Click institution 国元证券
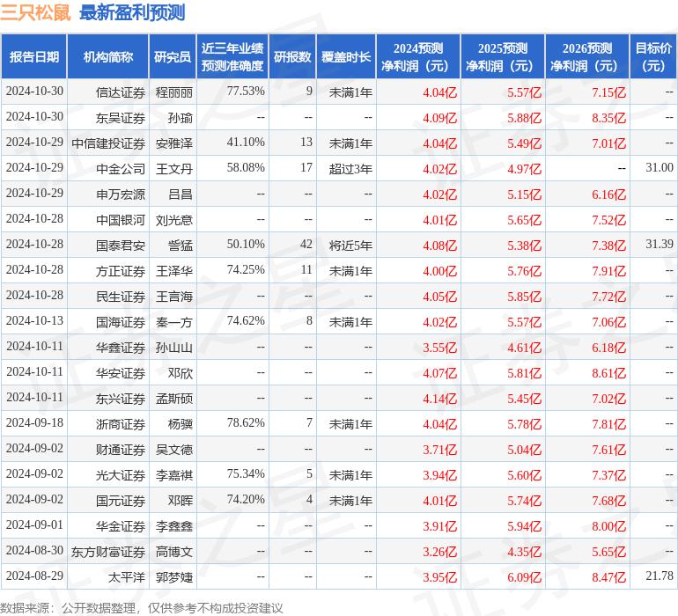Image resolution: width=678 pixels, height=616 pixels. tap(121, 500)
